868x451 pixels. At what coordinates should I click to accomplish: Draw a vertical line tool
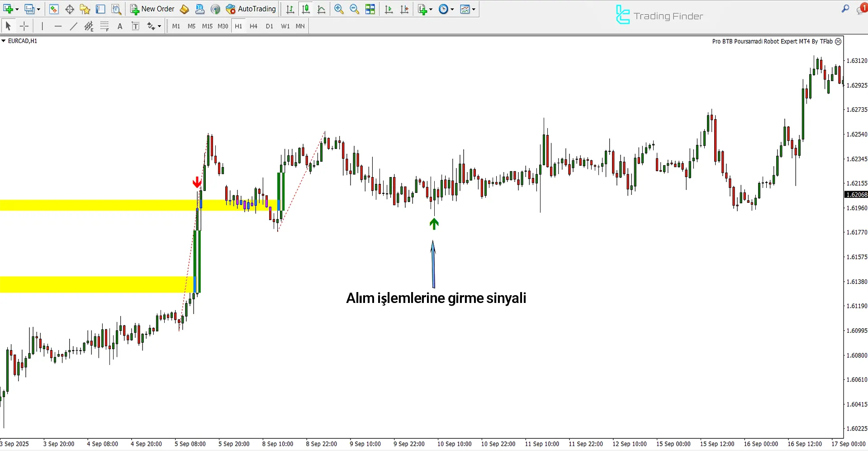point(42,26)
